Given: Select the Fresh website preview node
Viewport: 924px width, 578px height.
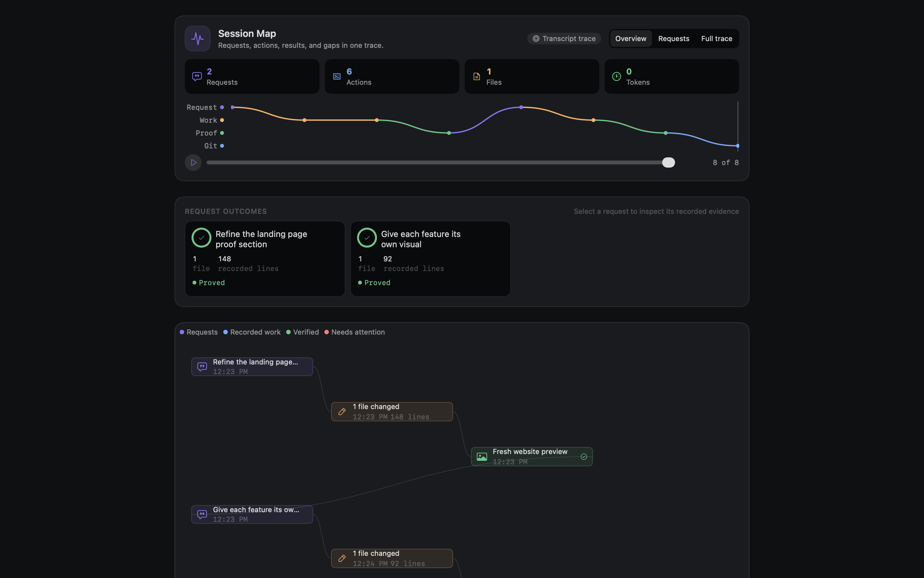Looking at the screenshot, I should (x=532, y=457).
